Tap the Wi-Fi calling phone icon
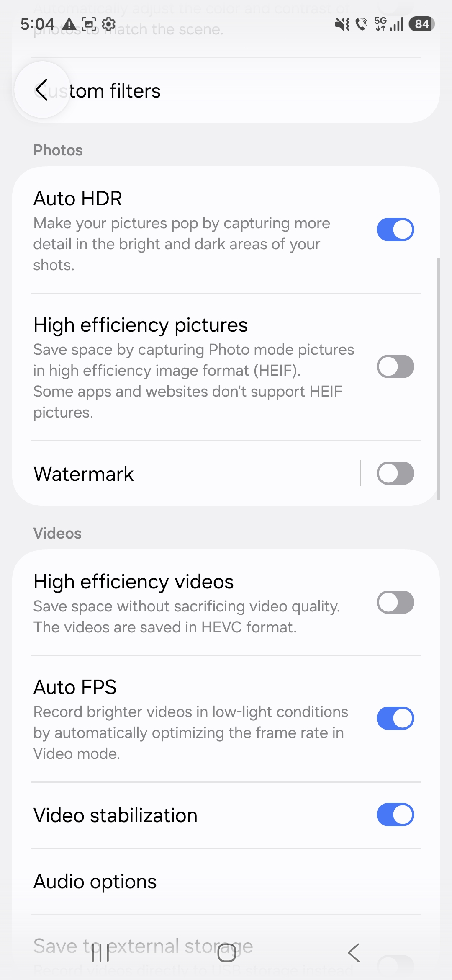 click(x=361, y=25)
